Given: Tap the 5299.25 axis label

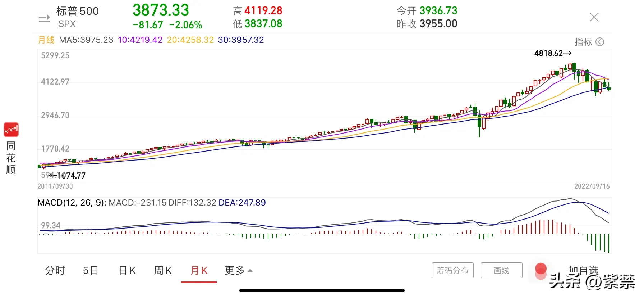Looking at the screenshot, I should click(x=55, y=55).
